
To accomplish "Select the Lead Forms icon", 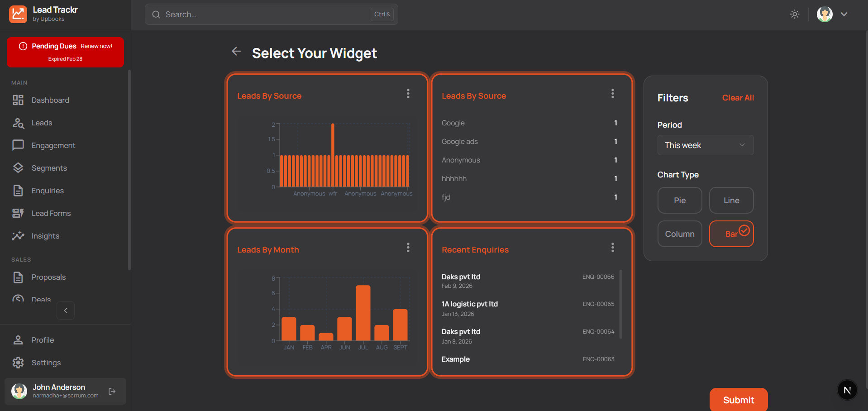I will click(18, 213).
